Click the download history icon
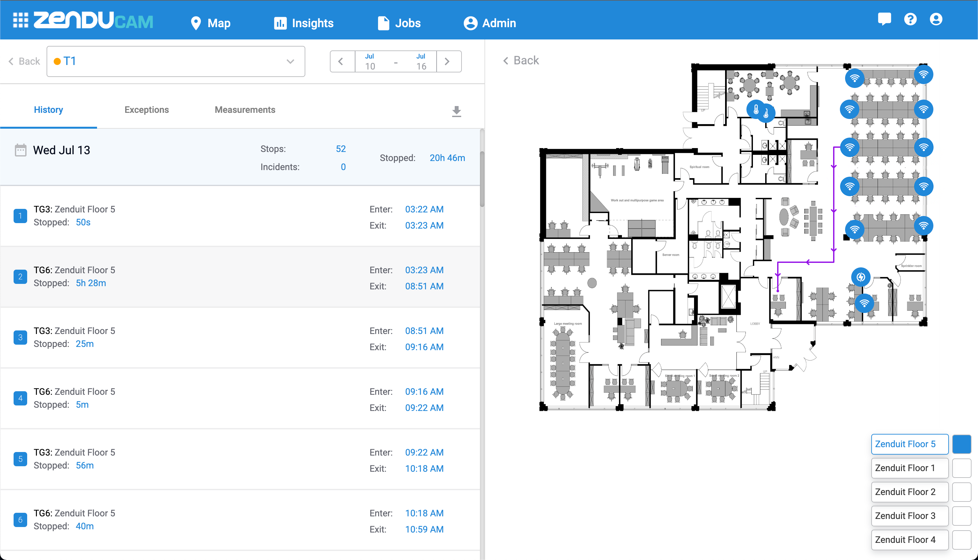Screen dimensions: 978x560 point(456,112)
